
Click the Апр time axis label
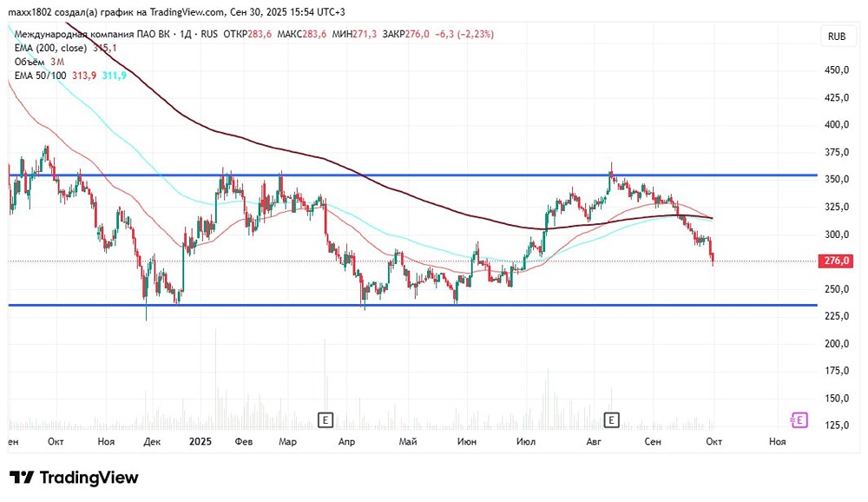pos(346,441)
